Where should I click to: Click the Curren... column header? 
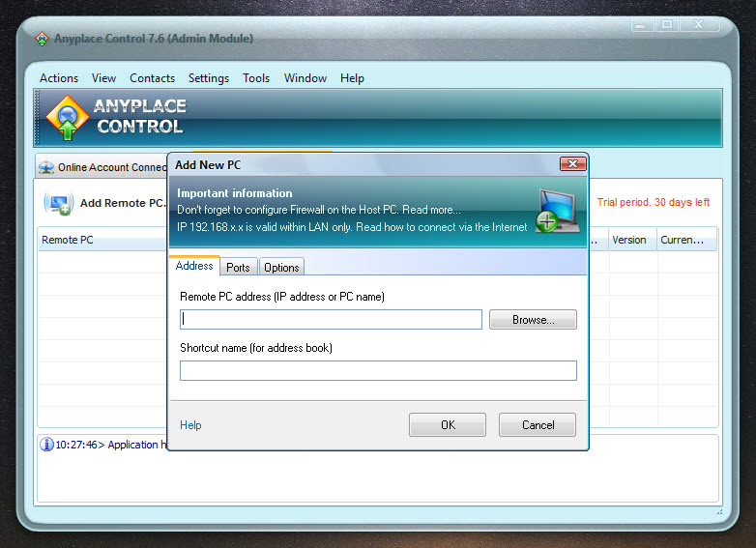click(686, 240)
